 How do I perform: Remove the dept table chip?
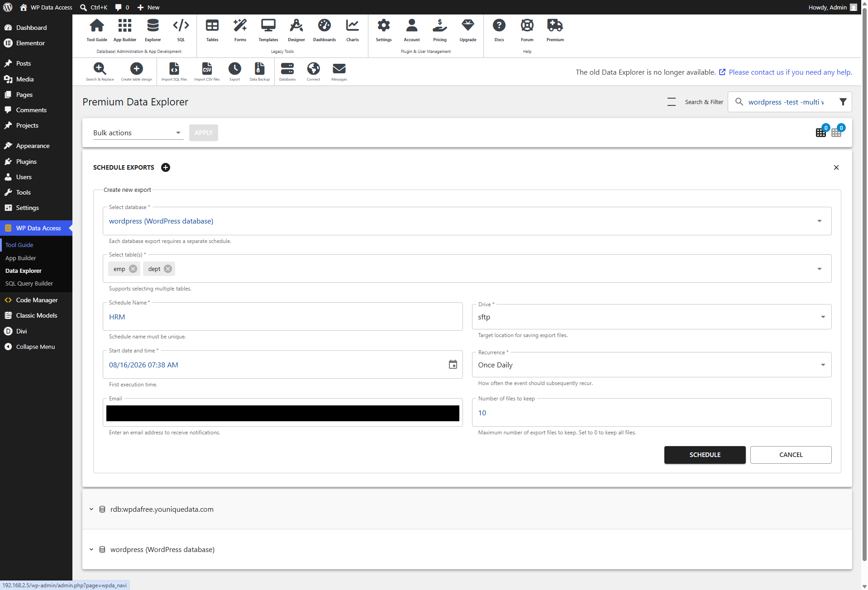(168, 269)
